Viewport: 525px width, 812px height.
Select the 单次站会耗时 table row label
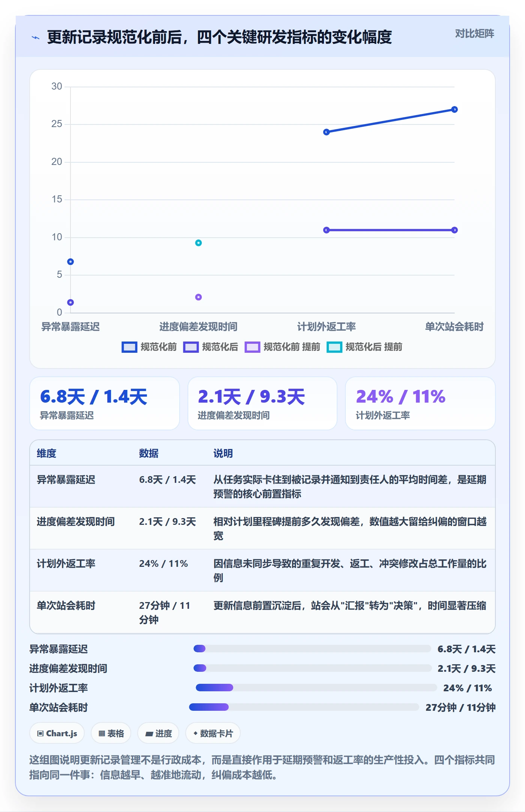click(x=66, y=605)
